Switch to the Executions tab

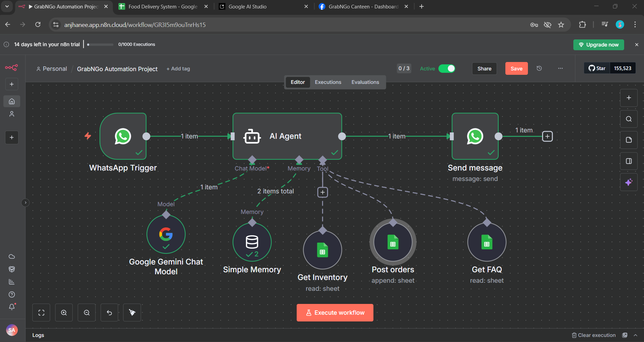coord(328,82)
